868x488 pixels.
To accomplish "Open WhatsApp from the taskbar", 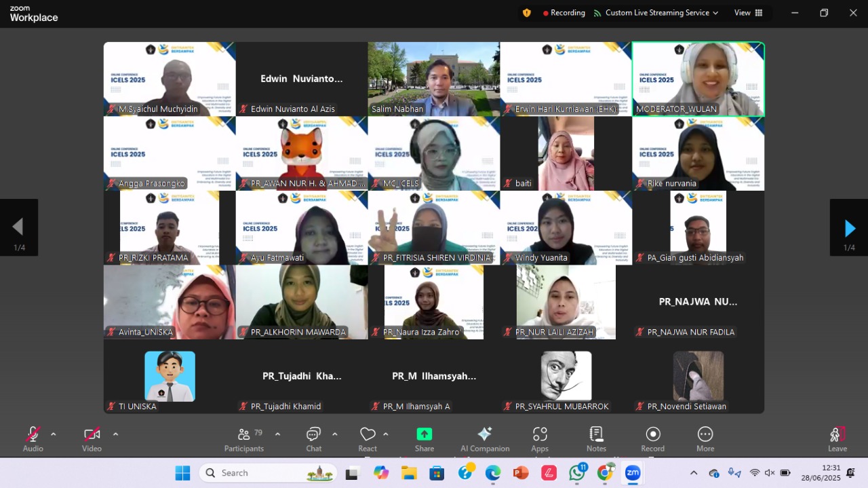I will 577,473.
